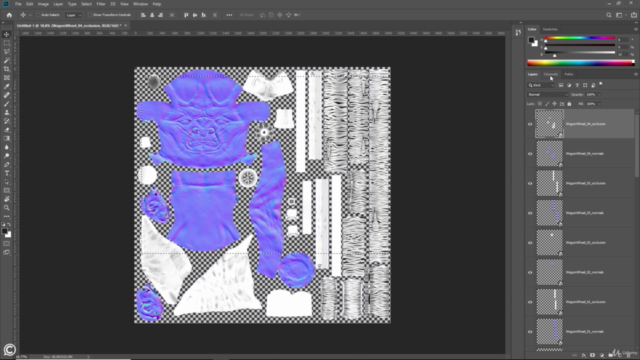Select the Frame tool
The image size is (640, 360).
tap(7, 78)
